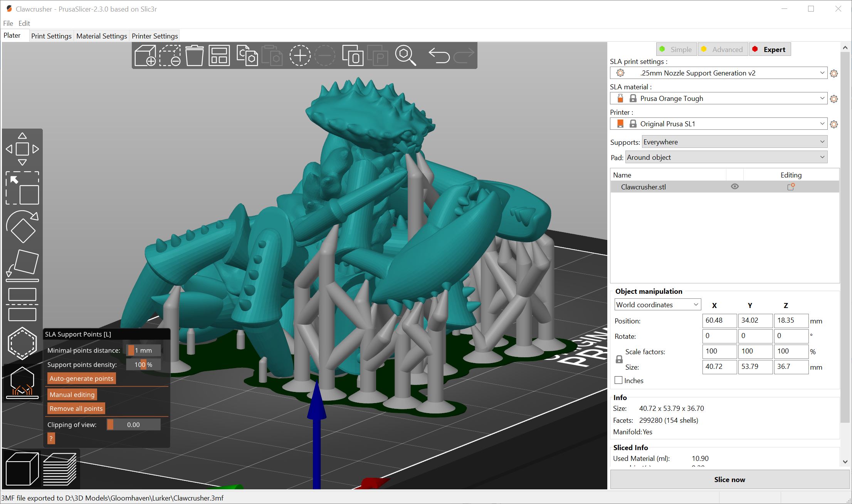Open the Pad dropdown
The height and width of the screenshot is (504, 852).
tap(726, 157)
